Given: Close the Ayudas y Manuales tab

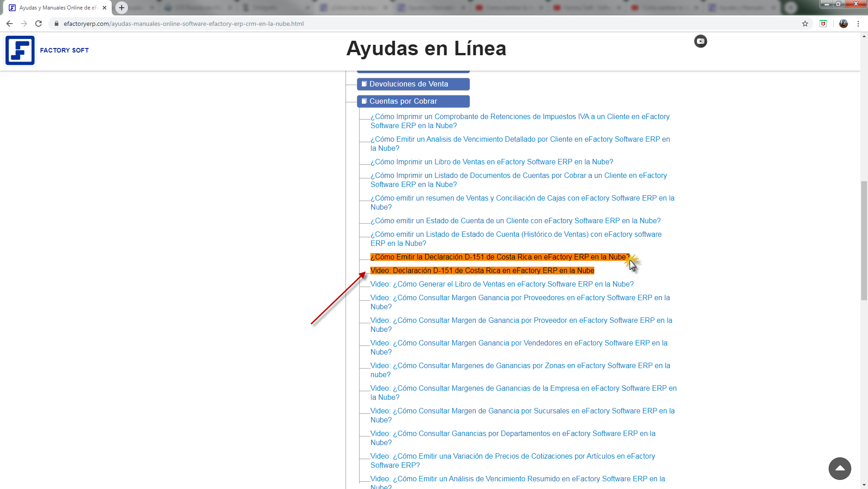Looking at the screenshot, I should point(104,8).
